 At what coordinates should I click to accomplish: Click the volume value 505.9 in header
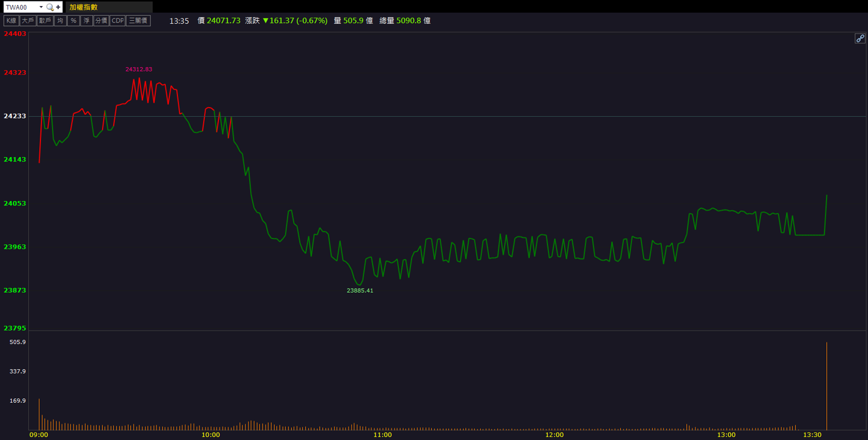(x=354, y=21)
